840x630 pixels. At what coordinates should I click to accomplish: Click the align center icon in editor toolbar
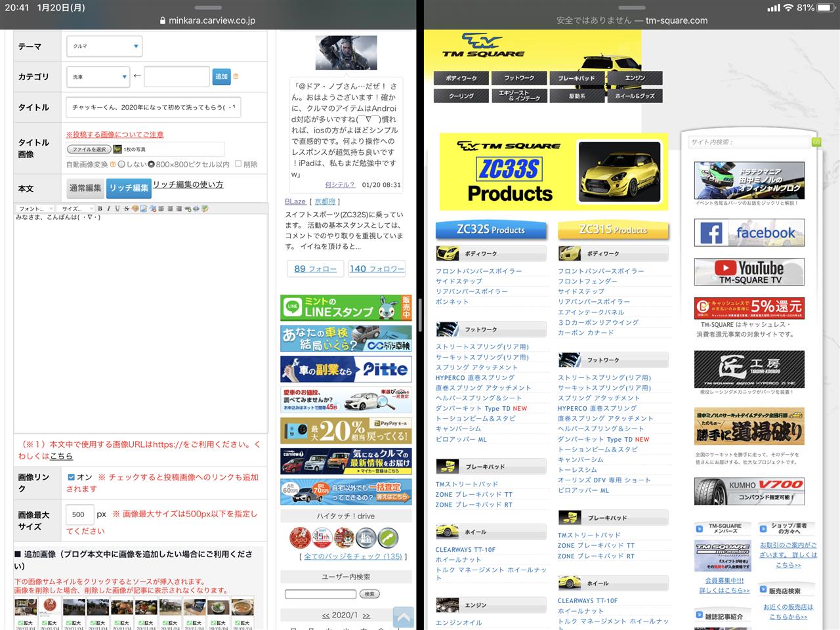[170, 209]
